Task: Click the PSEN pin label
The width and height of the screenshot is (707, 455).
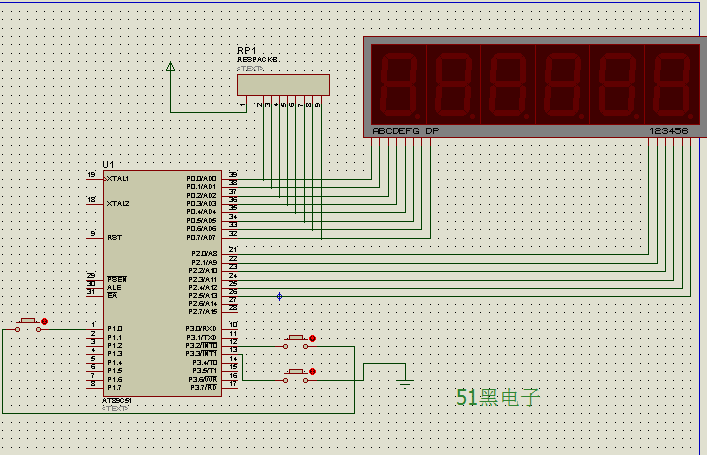Action: pos(117,279)
